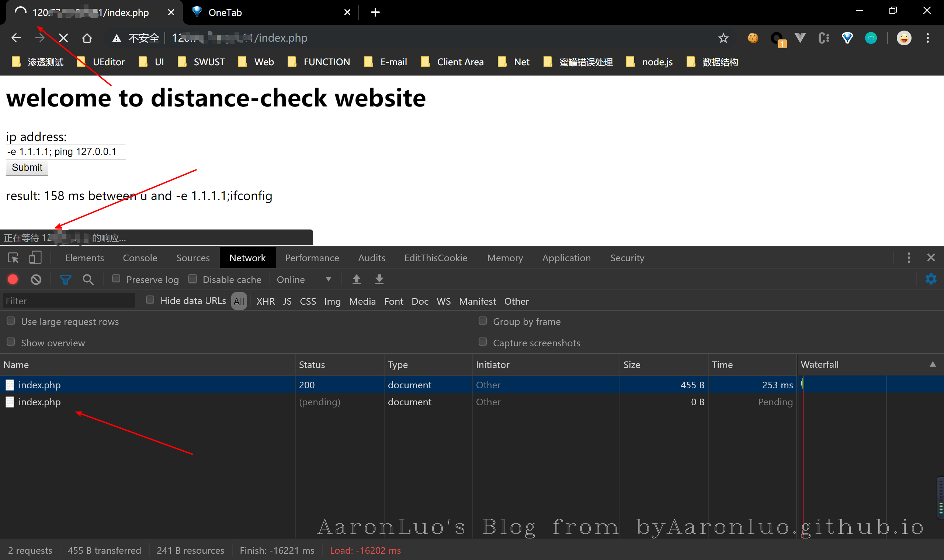Toggle device toolbar icon in DevTools

click(x=35, y=258)
